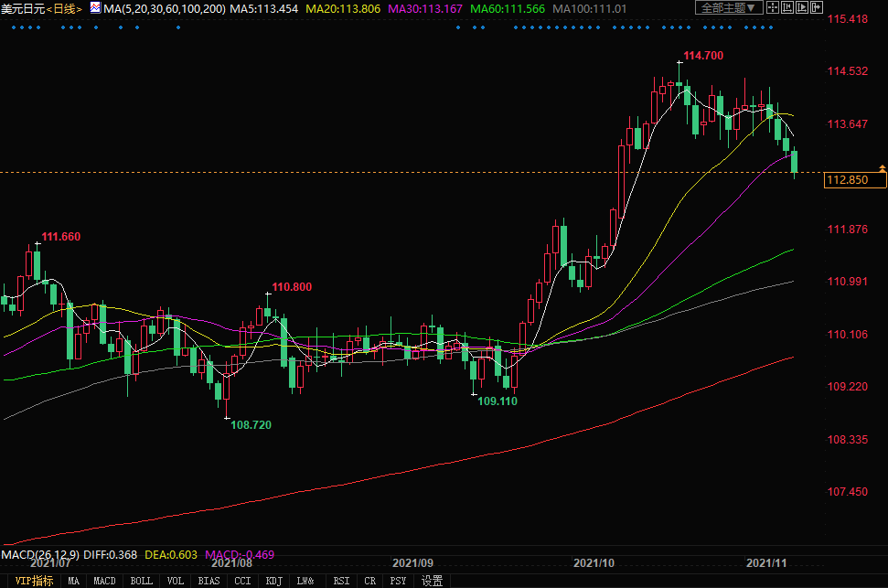Click the orange price alert marker on axis
This screenshot has height=588, width=888.
(882, 168)
